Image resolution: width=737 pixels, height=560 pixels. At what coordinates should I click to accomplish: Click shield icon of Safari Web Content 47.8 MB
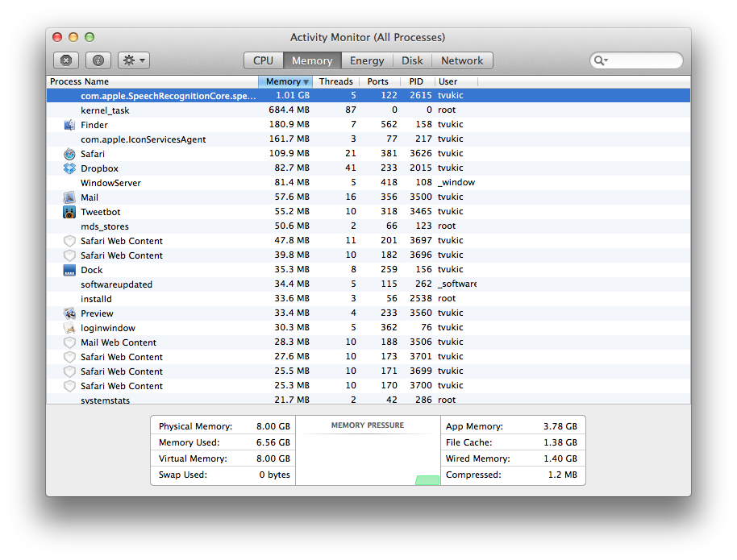point(69,241)
